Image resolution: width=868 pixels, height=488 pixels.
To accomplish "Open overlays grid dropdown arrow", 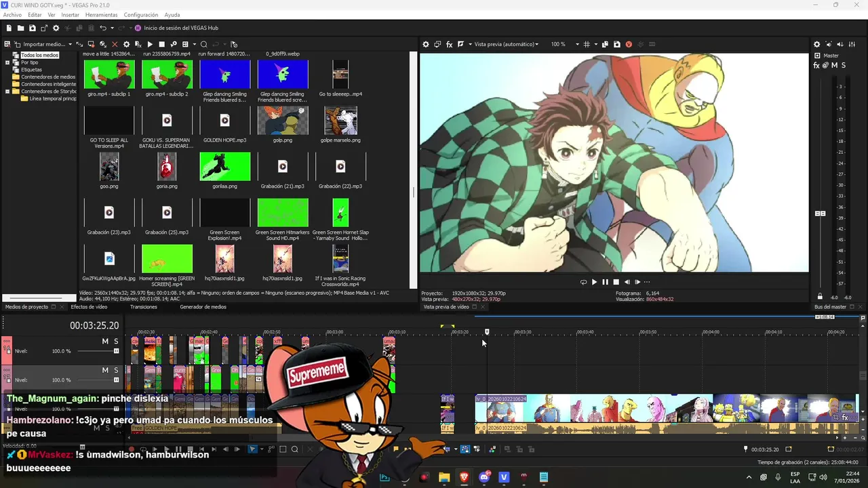I will click(x=595, y=44).
